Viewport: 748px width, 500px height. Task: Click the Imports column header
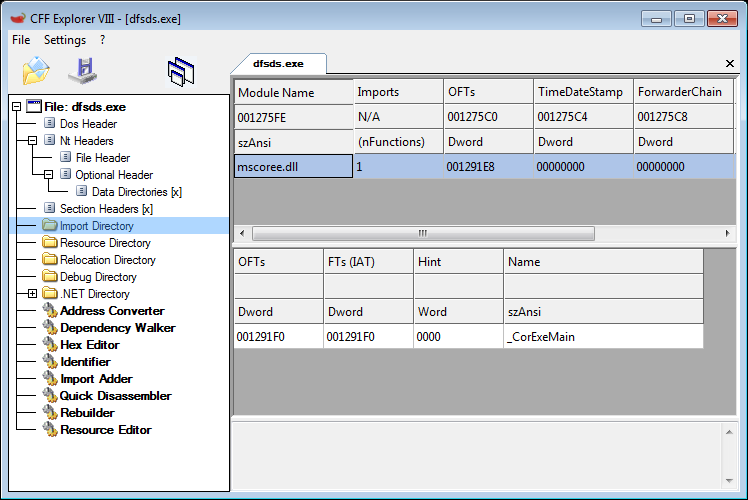pyautogui.click(x=399, y=92)
